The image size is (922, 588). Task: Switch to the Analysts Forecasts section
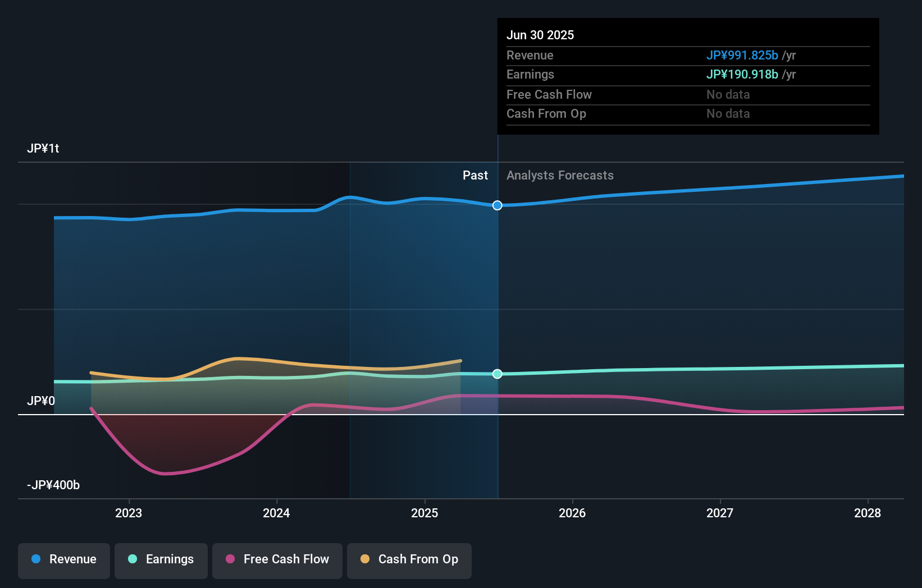pos(559,175)
